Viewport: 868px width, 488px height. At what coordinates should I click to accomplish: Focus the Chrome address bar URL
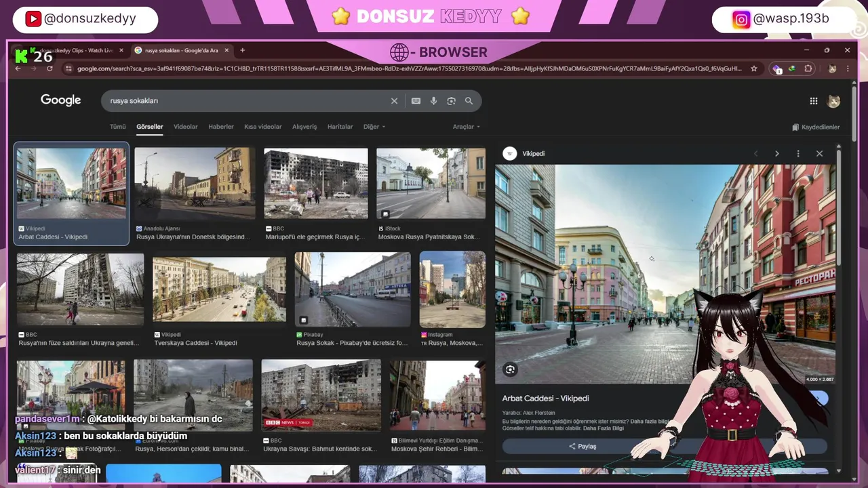(409, 68)
